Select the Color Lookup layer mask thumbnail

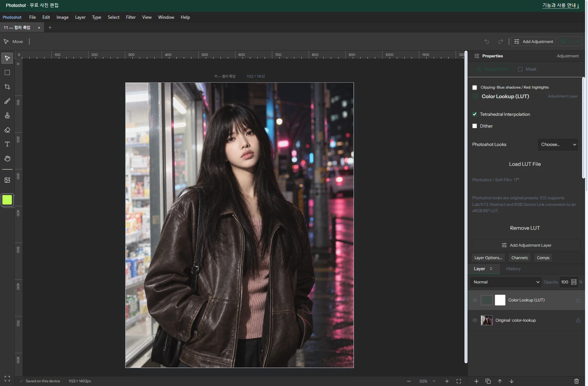[500, 300]
